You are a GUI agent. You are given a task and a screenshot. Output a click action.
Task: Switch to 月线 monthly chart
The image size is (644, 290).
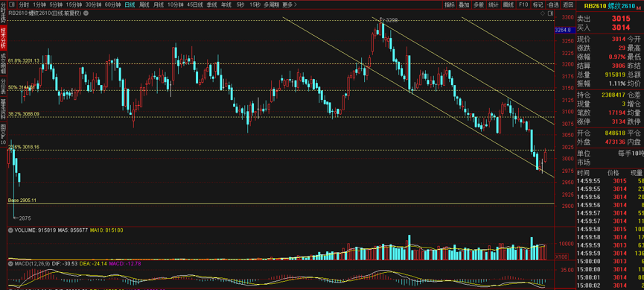point(158,5)
